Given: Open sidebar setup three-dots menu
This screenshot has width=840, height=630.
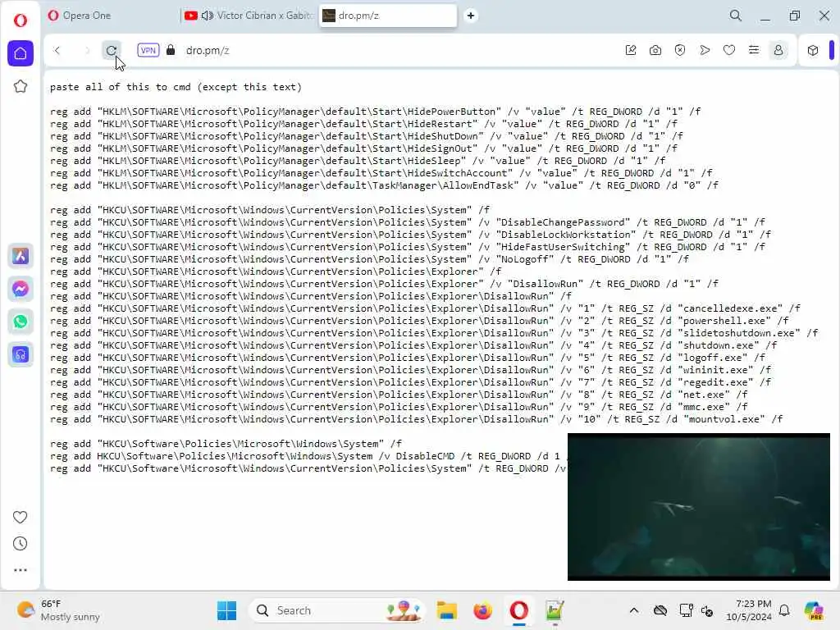Looking at the screenshot, I should (x=20, y=570).
